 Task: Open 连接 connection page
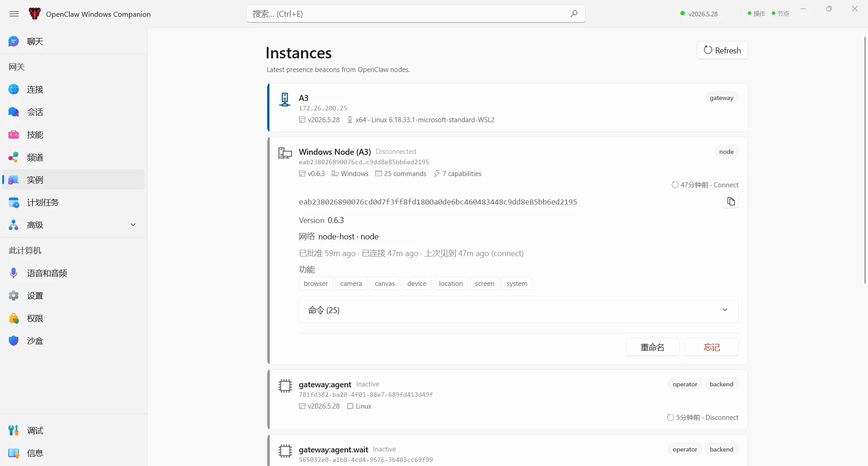[73, 90]
